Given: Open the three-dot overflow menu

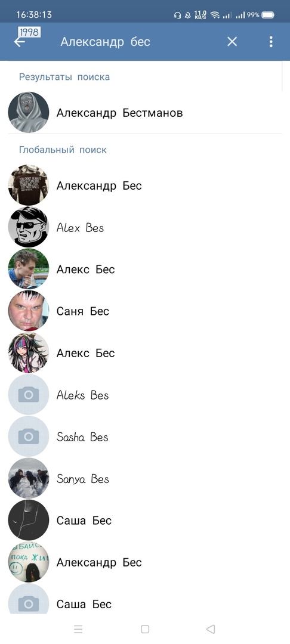Looking at the screenshot, I should tap(271, 42).
